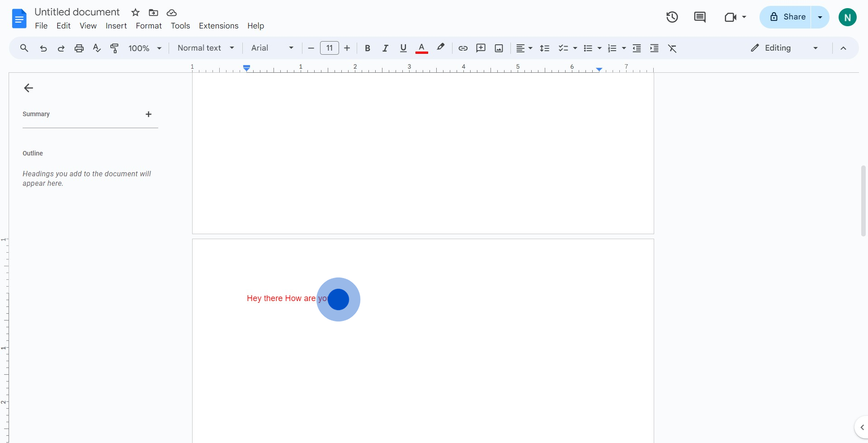
Task: Insert a checklist
Action: 563,48
